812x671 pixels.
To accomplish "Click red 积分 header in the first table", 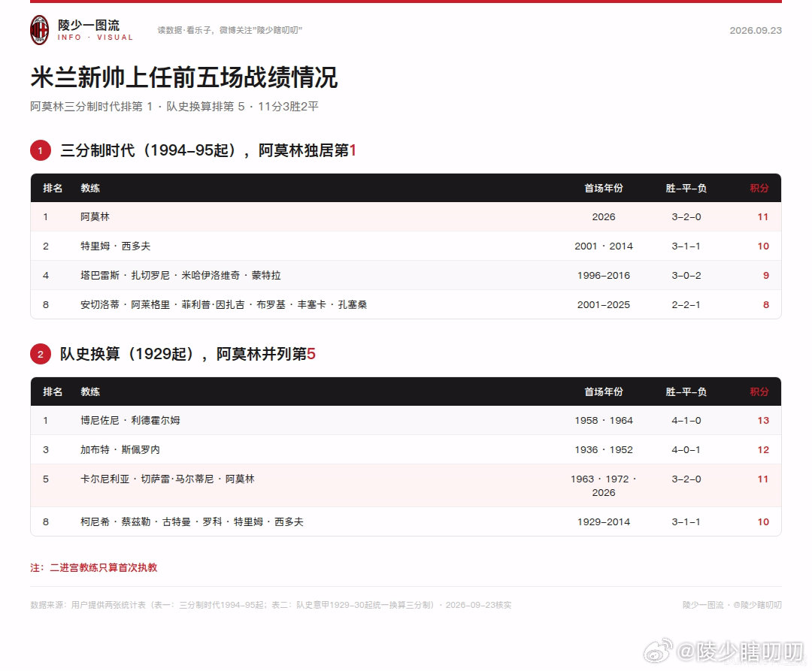I will (759, 189).
